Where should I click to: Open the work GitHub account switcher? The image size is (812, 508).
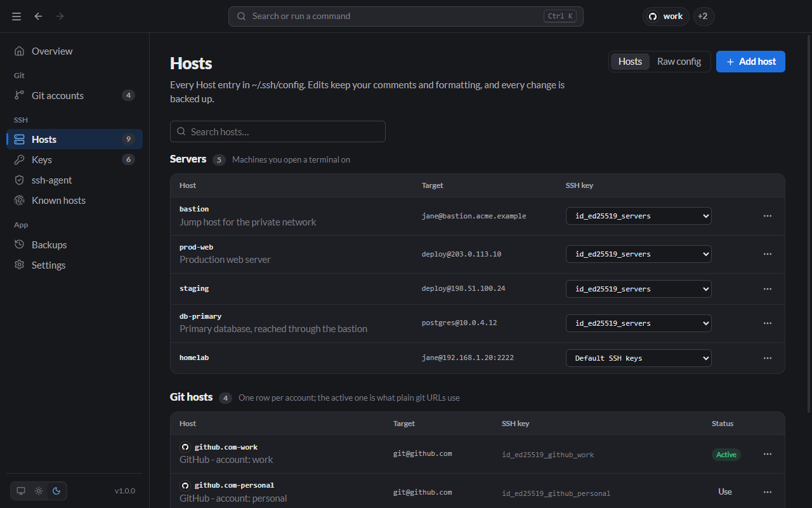(x=666, y=17)
